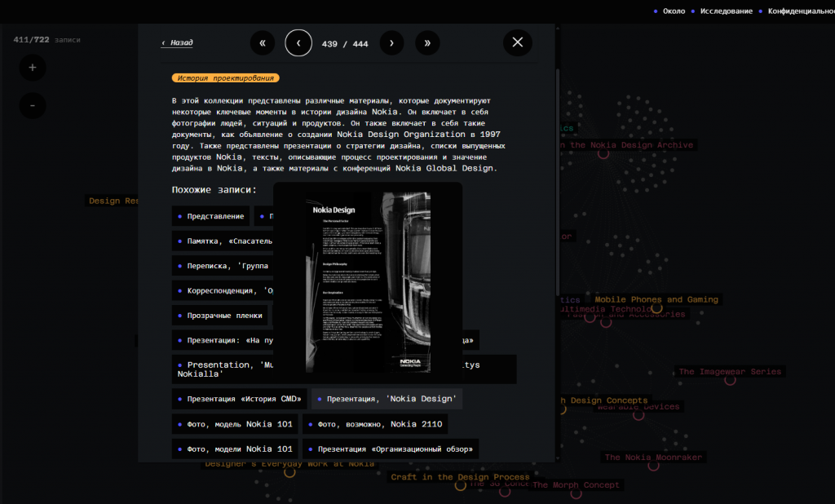This screenshot has width=835, height=504.
Task: Jump to last record with double-right arrows
Action: (x=427, y=43)
